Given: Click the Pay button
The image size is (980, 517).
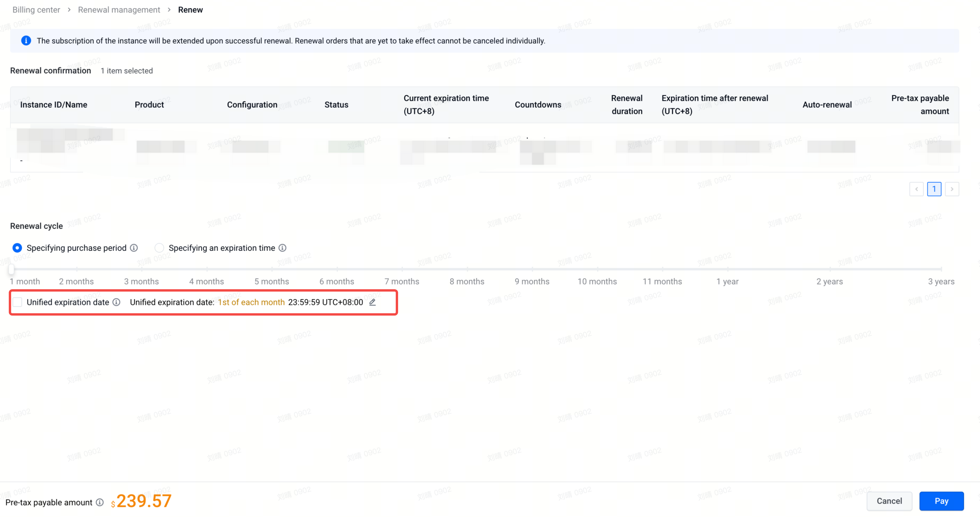Looking at the screenshot, I should pos(942,501).
